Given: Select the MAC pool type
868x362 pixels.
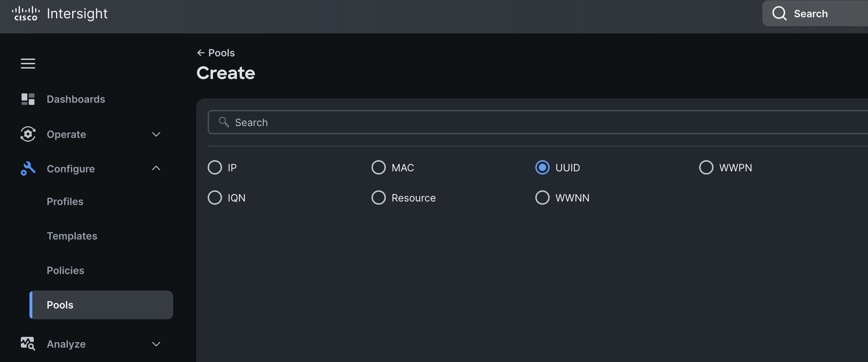Looking at the screenshot, I should (x=378, y=167).
